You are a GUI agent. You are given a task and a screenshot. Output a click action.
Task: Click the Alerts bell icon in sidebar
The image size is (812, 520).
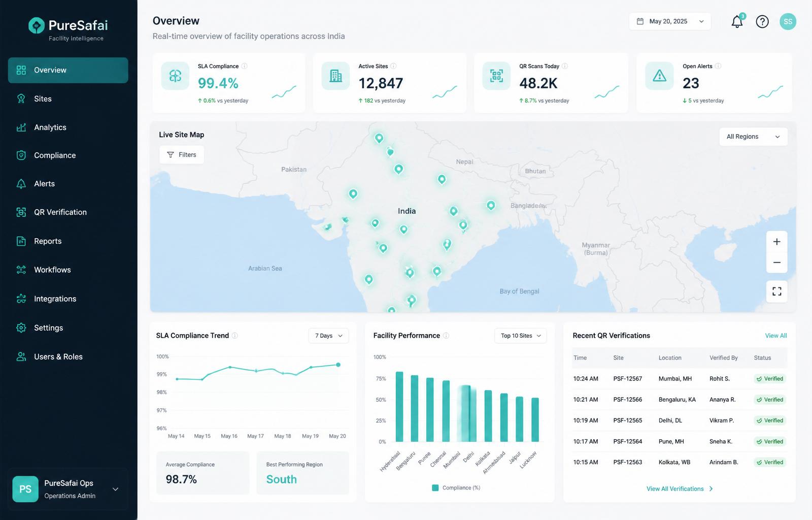click(21, 184)
